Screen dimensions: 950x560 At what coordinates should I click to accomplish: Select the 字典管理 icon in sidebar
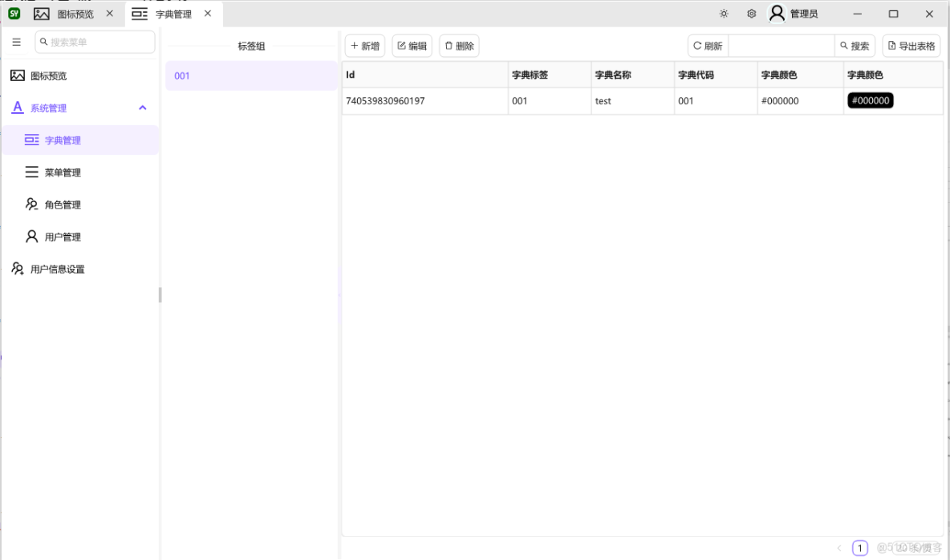click(31, 140)
